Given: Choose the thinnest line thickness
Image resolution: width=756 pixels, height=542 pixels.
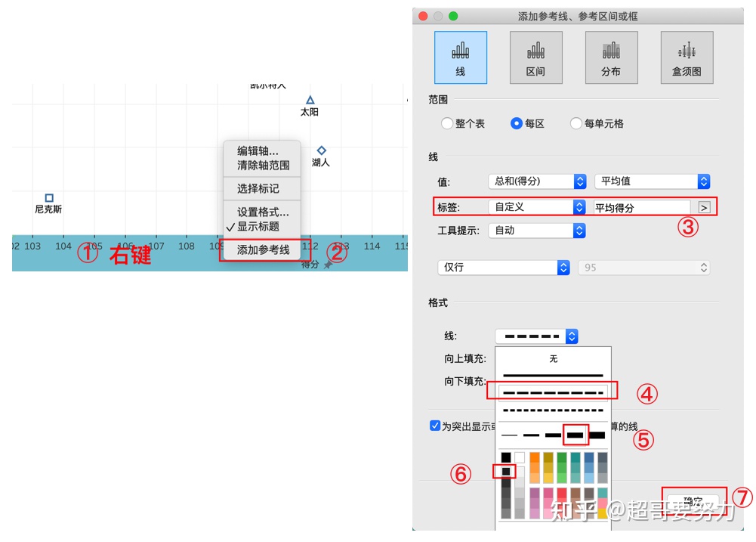Looking at the screenshot, I should (509, 435).
